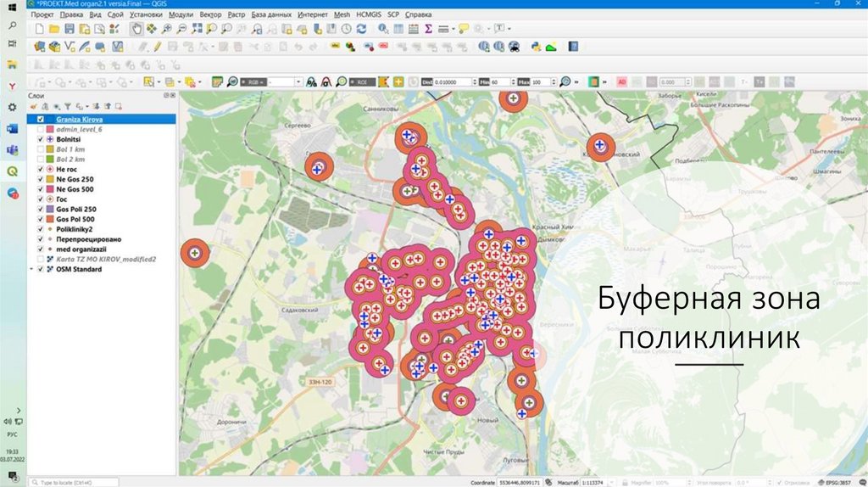Image resolution: width=868 pixels, height=487 pixels.
Task: Collapse the OSM Standard layer group
Action: click(x=32, y=269)
